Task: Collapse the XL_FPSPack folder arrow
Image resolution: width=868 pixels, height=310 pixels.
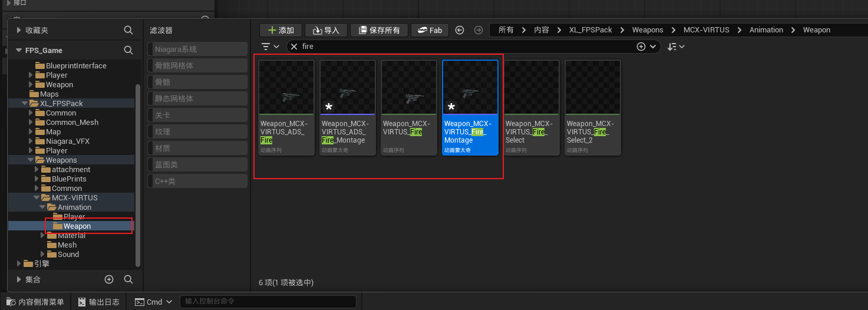Action: 25,103
